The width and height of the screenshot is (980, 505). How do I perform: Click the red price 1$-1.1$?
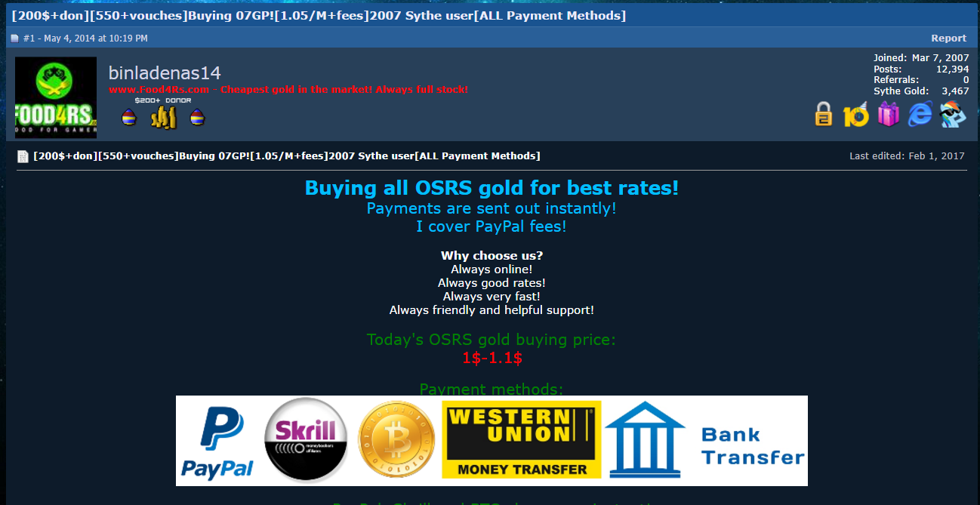pyautogui.click(x=492, y=359)
